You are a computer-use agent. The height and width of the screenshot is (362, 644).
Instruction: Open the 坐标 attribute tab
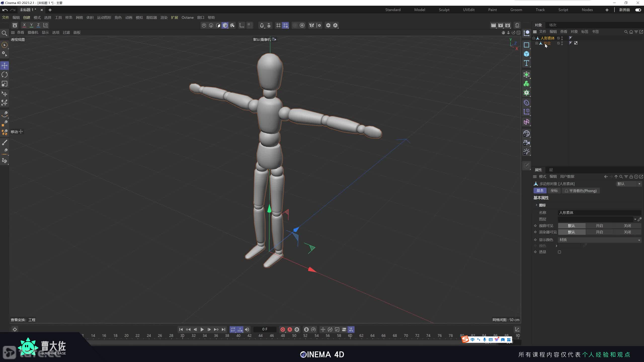pyautogui.click(x=554, y=191)
